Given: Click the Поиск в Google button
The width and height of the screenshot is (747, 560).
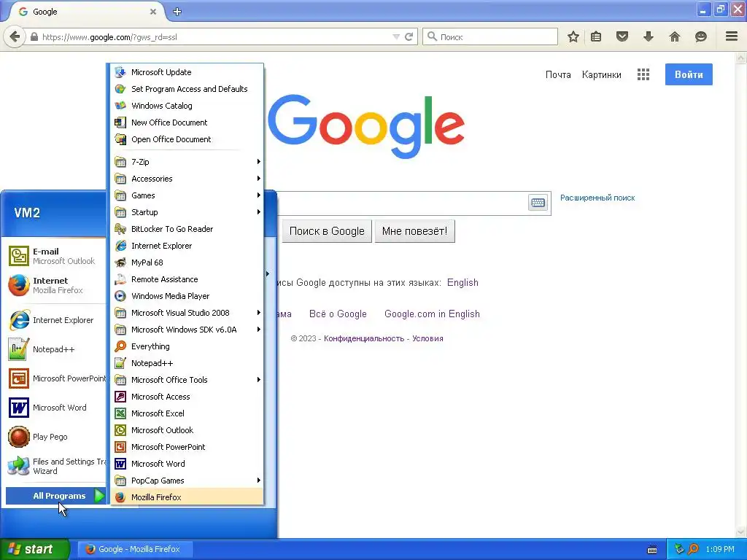Looking at the screenshot, I should pos(327,231).
